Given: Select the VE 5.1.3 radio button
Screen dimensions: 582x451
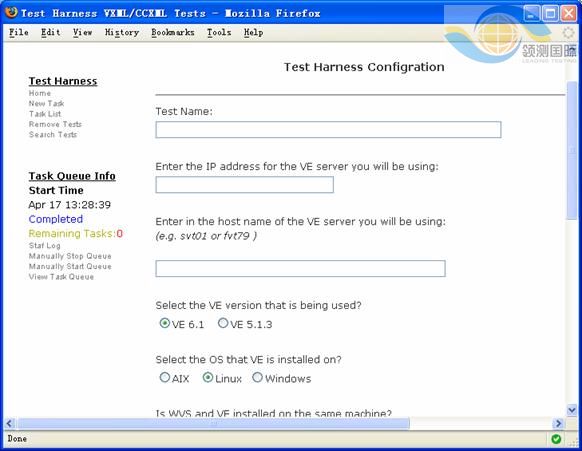Looking at the screenshot, I should [x=223, y=323].
